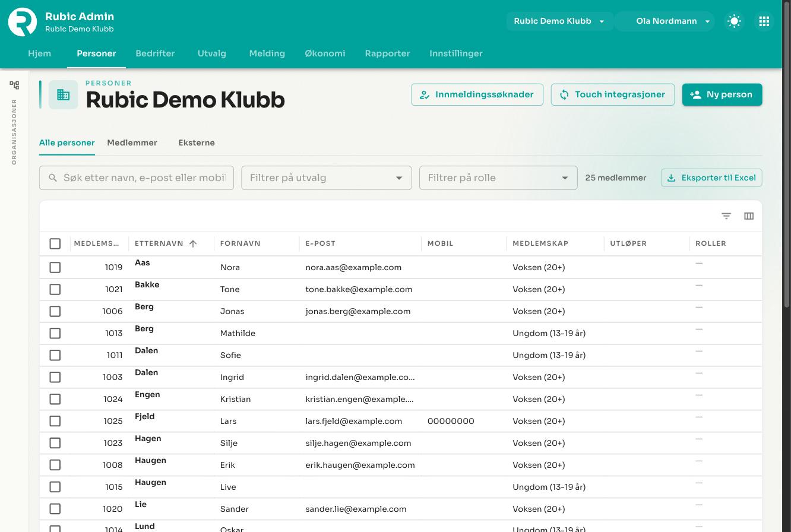Click email nora.aas@example.com
Screen dimensions: 791x532
coord(353,267)
